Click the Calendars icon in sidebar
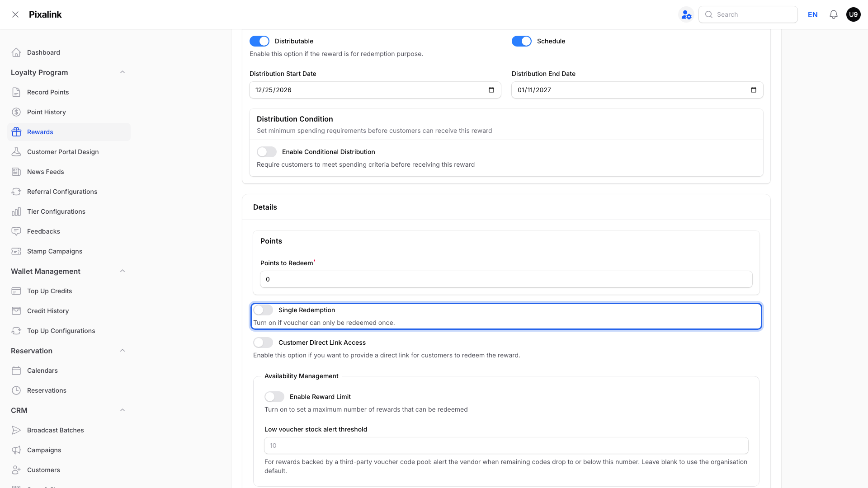Screen dimensions: 868x488 pyautogui.click(x=16, y=371)
